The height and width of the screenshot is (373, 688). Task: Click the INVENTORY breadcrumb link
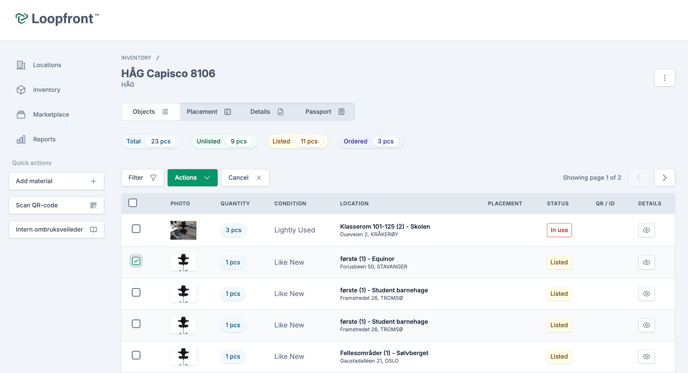[x=136, y=58]
